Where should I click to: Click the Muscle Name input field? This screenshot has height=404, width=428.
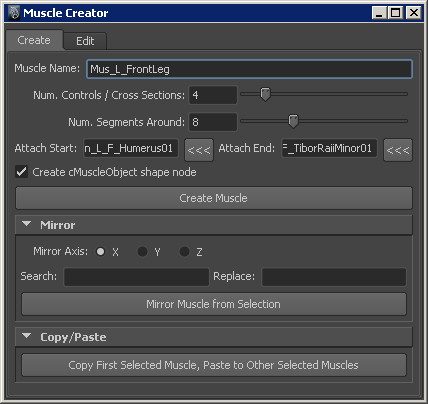[x=249, y=69]
